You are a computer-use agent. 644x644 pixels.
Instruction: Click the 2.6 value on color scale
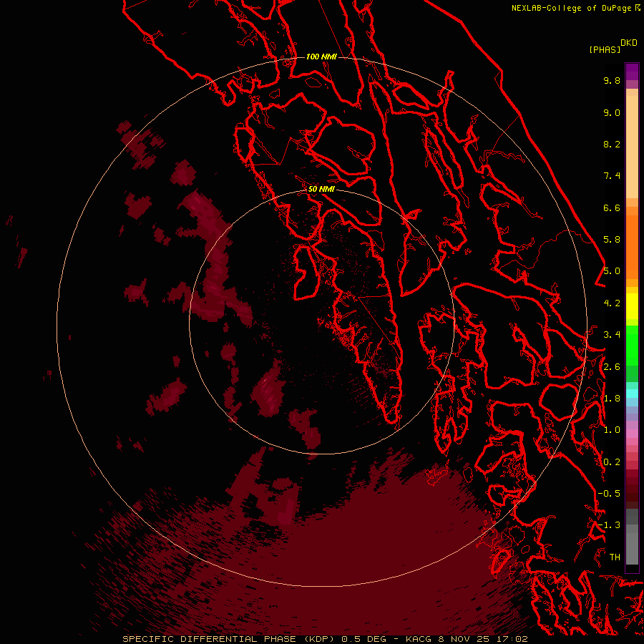click(612, 367)
